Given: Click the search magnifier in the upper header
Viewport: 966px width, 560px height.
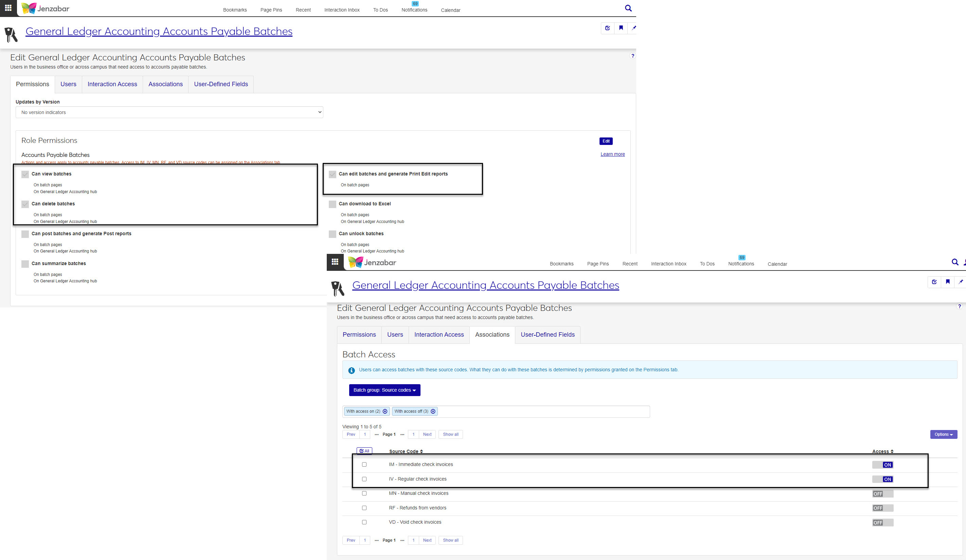Looking at the screenshot, I should (x=628, y=8).
